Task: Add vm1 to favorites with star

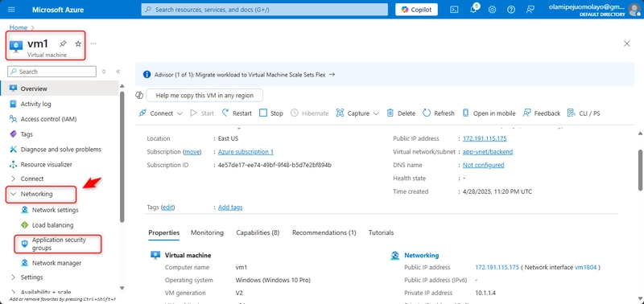Action: pos(78,43)
